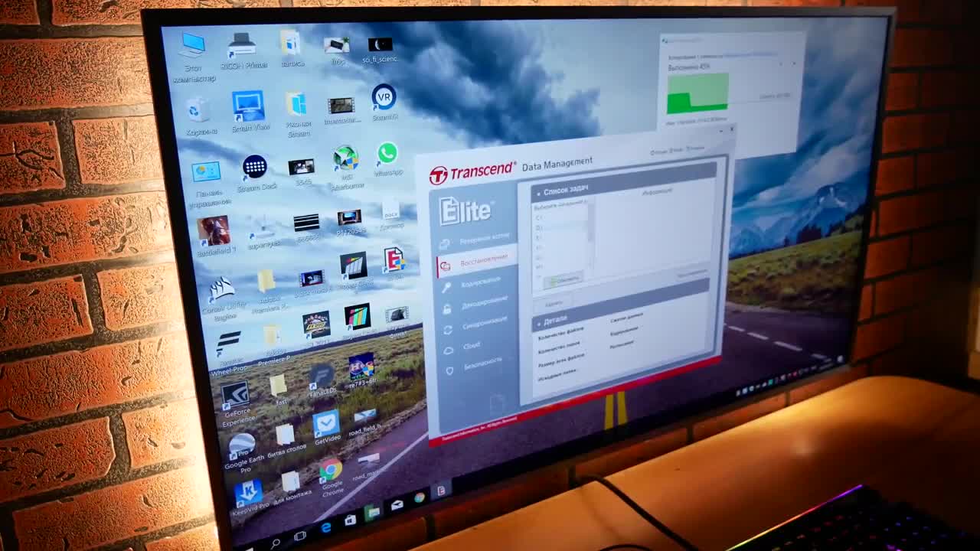
Task: Open the Encryption section with key icon
Action: pyautogui.click(x=474, y=285)
